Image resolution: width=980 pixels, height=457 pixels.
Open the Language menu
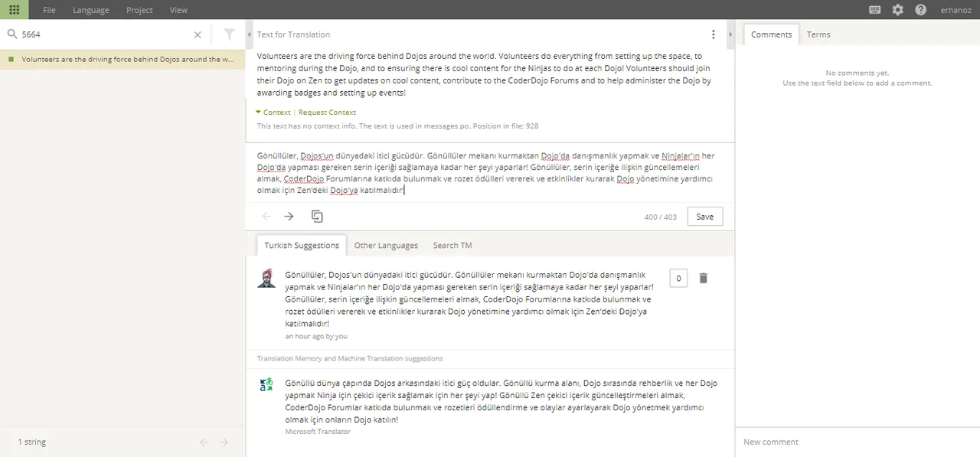(91, 10)
